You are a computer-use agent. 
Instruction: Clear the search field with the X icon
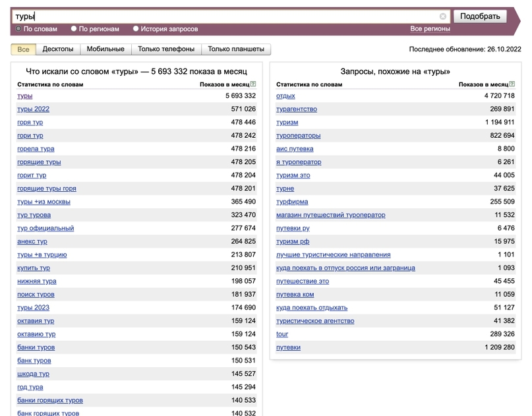(443, 16)
